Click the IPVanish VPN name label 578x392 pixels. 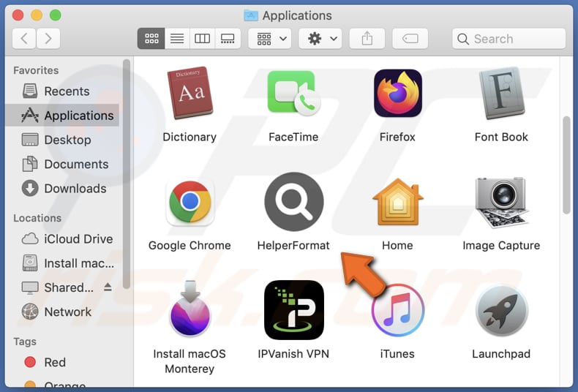[x=293, y=354]
